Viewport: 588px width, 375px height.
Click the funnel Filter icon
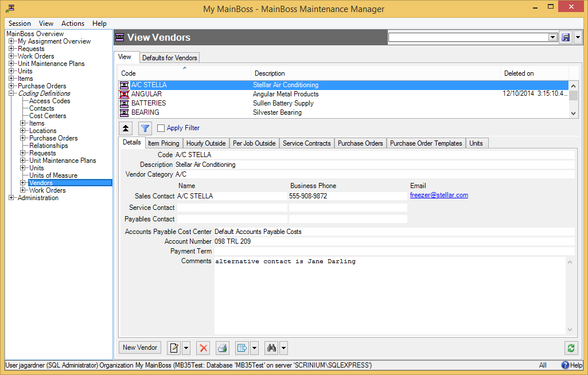click(145, 128)
